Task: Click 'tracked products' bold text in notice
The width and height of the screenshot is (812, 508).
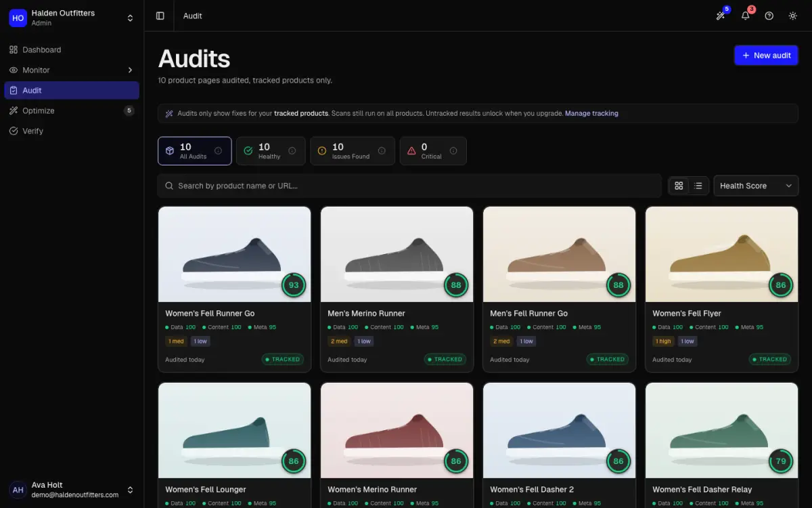Action: (x=301, y=113)
